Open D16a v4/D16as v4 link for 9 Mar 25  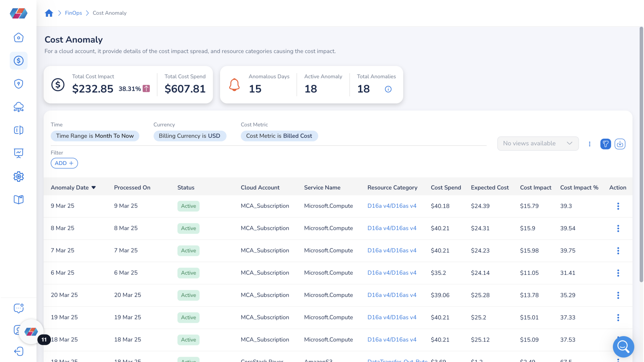(x=392, y=206)
